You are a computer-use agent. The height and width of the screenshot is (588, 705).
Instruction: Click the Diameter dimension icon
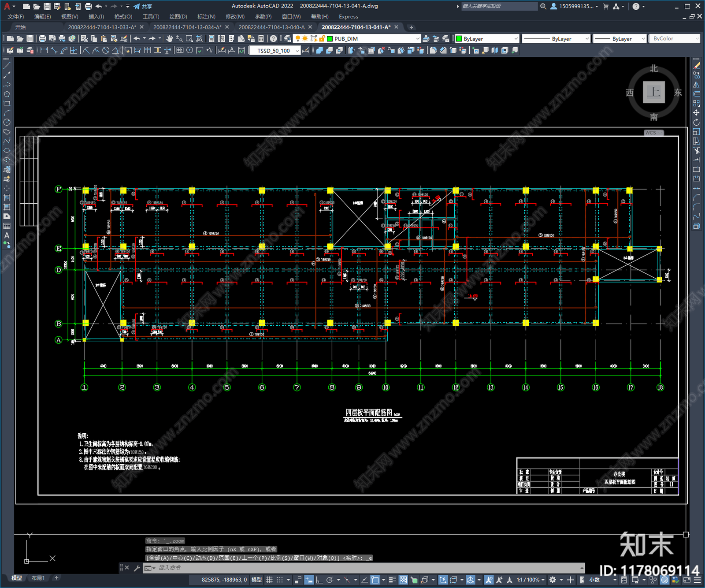click(106, 50)
